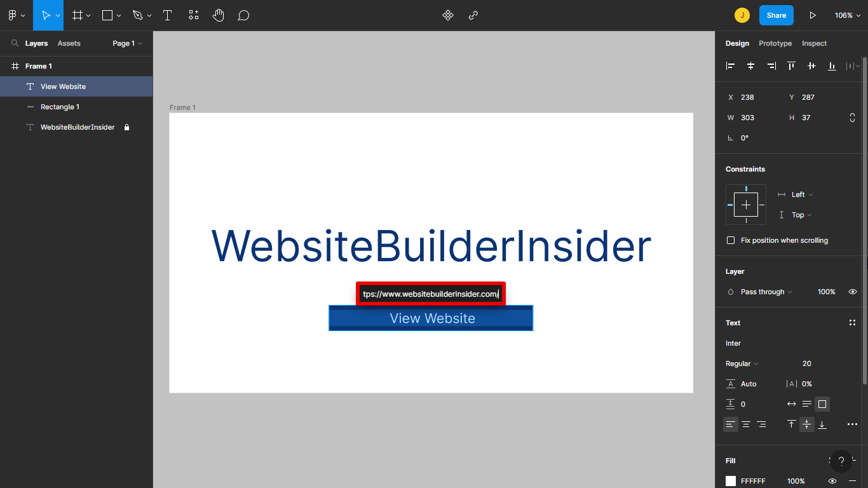Switch to the Layers tab

pos(36,43)
